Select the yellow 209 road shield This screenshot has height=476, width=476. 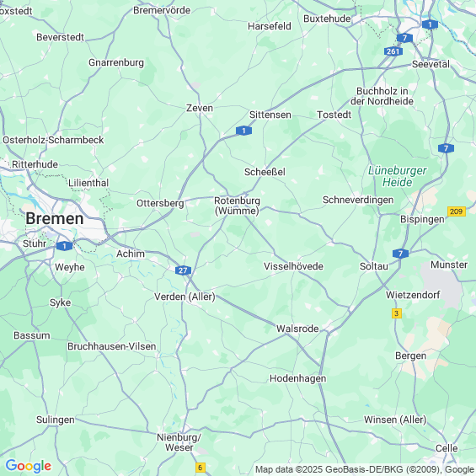click(457, 211)
